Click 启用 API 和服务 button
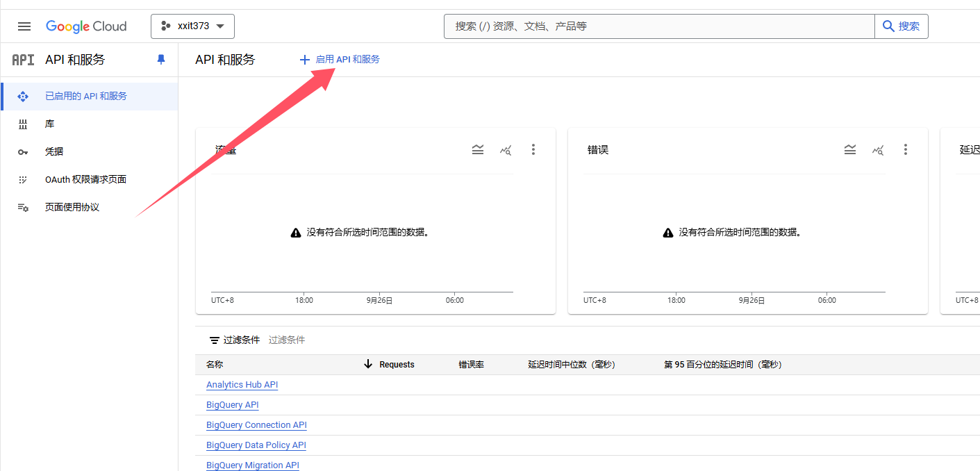The height and width of the screenshot is (471, 980). tap(340, 60)
